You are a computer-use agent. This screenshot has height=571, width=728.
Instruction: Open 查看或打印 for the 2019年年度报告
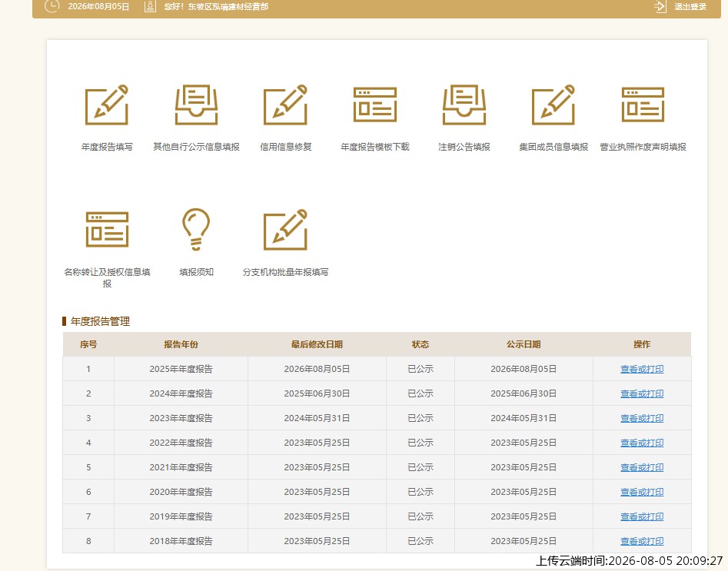(642, 516)
